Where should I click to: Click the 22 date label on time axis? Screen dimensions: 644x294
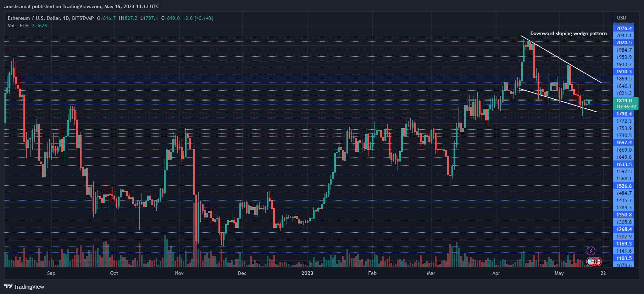pos(603,273)
